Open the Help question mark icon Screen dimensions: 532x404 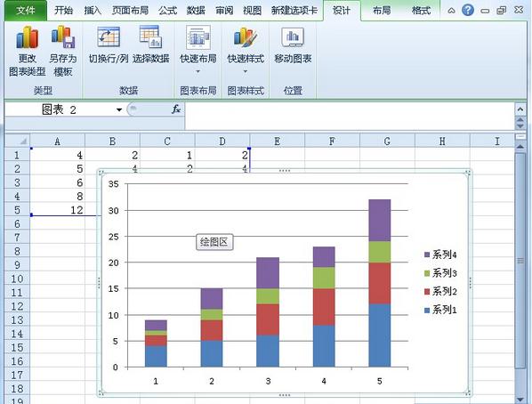coord(468,10)
